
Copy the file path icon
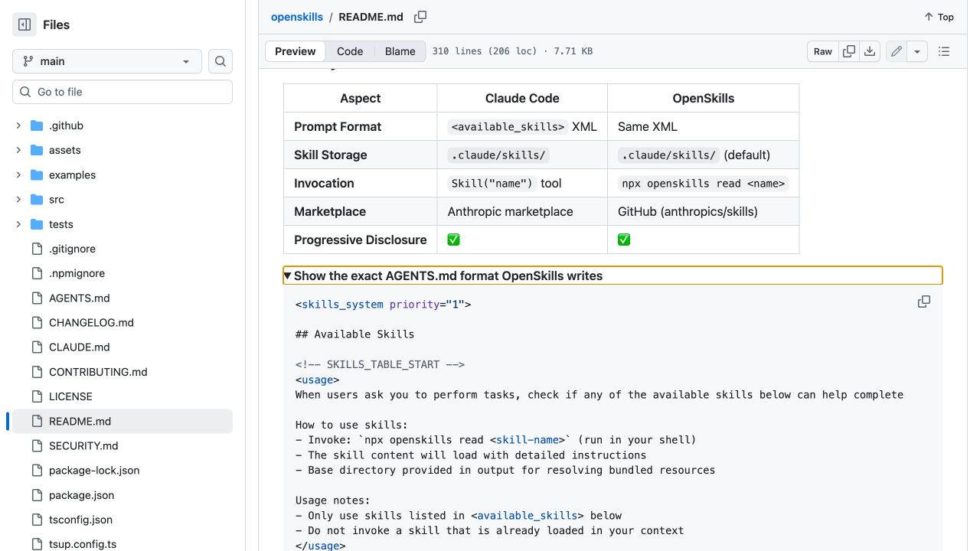pos(420,17)
